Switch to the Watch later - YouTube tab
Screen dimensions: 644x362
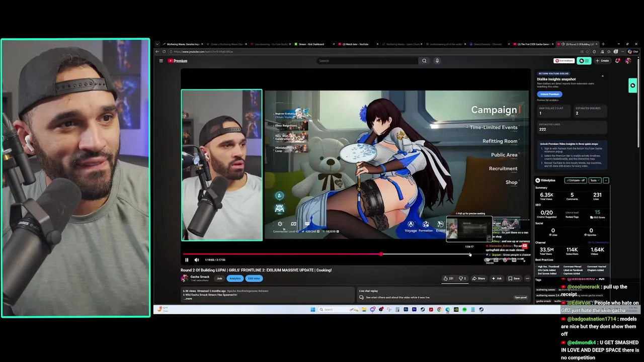click(x=356, y=44)
